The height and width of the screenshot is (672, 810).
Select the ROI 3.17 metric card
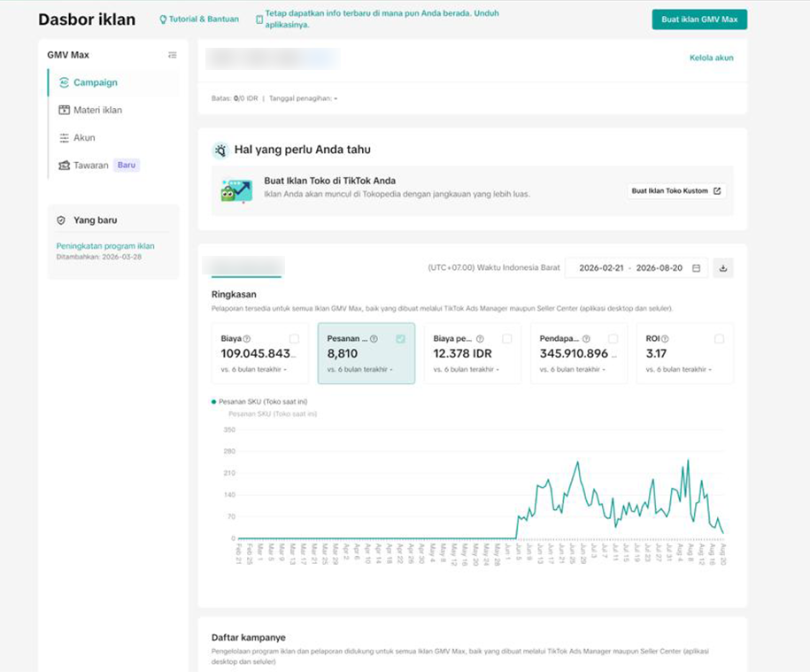685,353
